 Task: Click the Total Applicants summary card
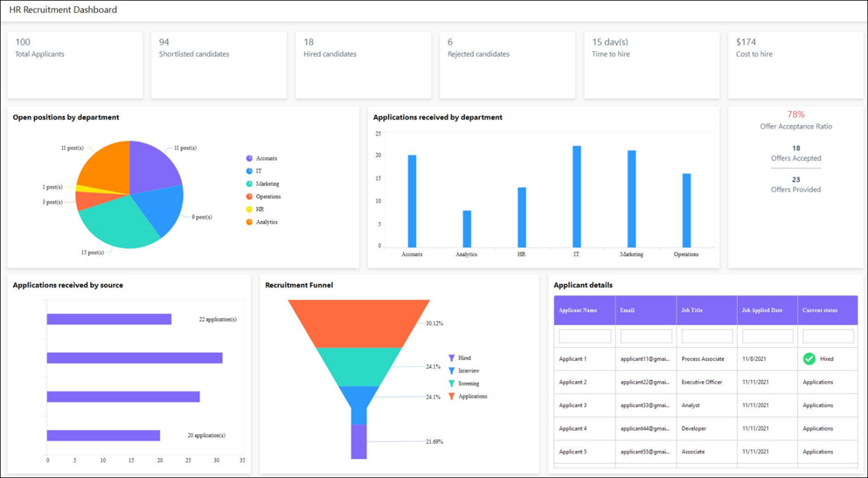[x=75, y=64]
